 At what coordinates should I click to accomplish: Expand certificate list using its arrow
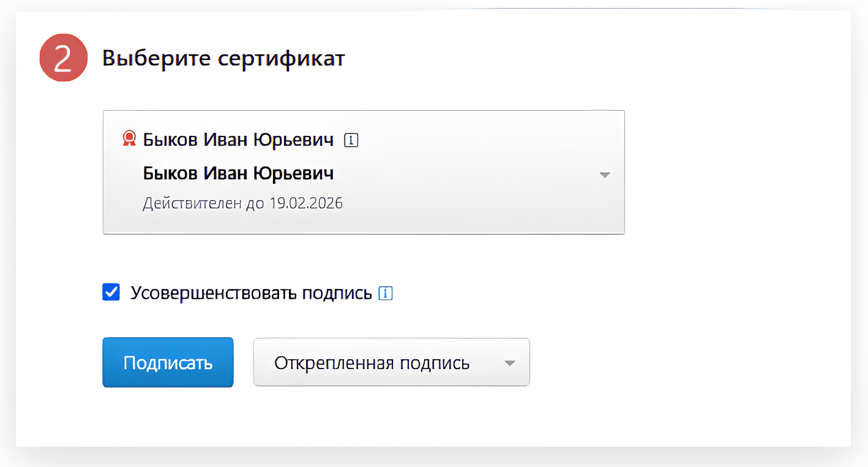605,174
